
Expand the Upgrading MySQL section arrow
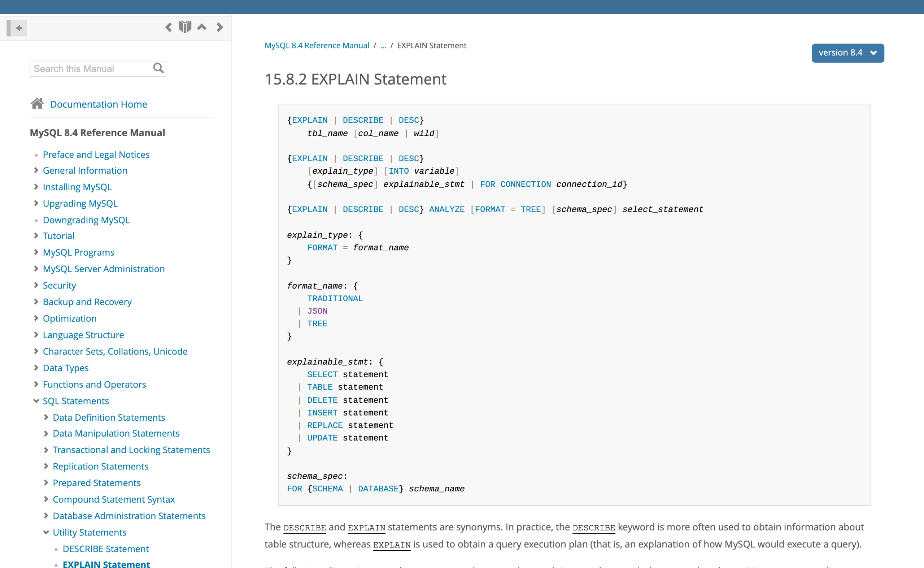36,203
